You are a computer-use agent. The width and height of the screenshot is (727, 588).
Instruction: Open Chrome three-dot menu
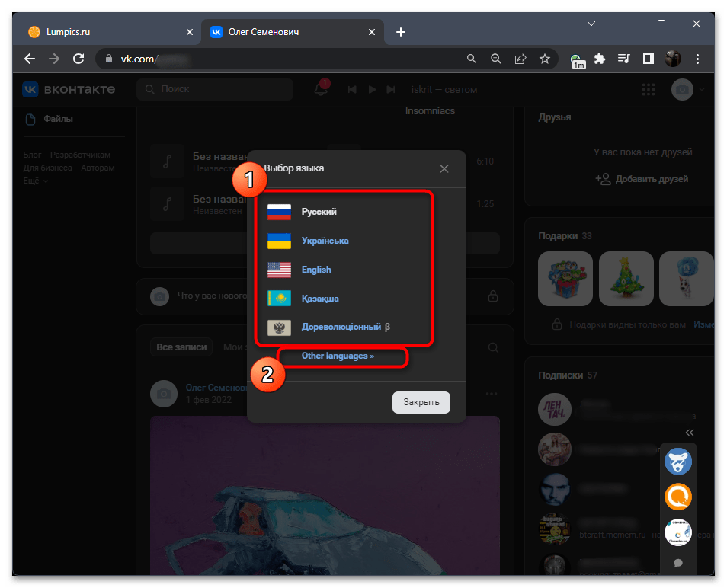(697, 59)
